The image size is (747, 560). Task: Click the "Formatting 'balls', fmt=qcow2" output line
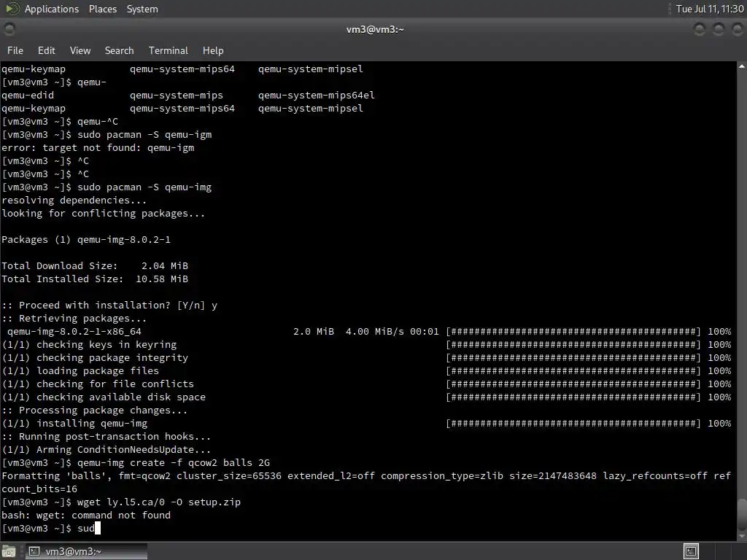click(366, 482)
